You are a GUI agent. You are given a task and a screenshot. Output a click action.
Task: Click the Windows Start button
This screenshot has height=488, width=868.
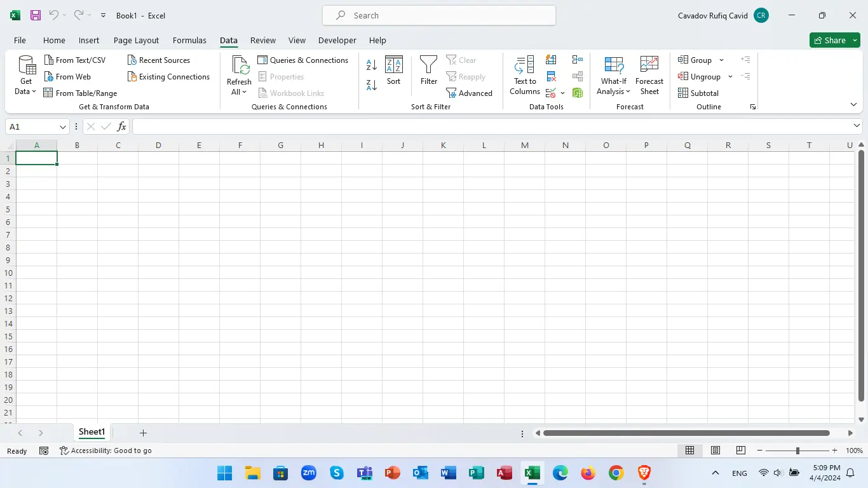[224, 473]
